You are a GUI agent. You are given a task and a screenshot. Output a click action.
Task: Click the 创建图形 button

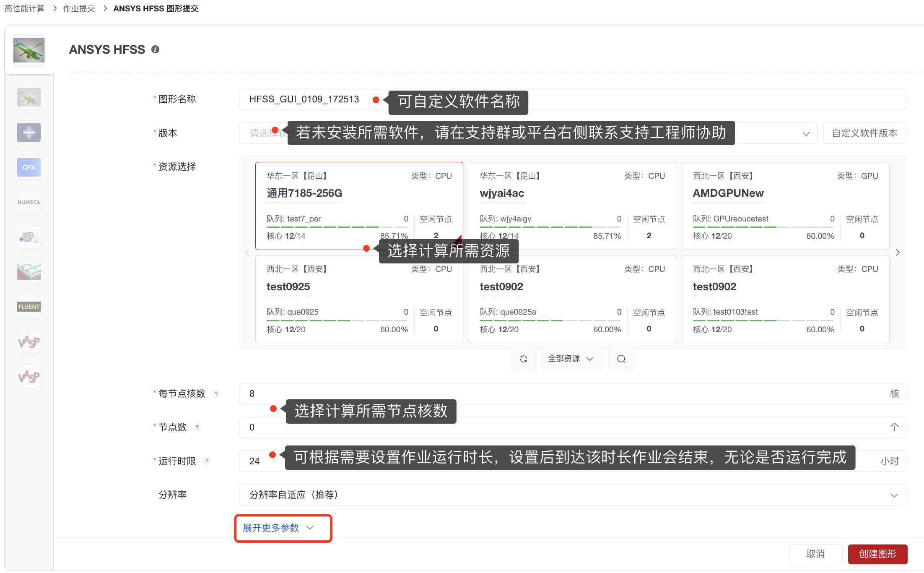point(877,554)
